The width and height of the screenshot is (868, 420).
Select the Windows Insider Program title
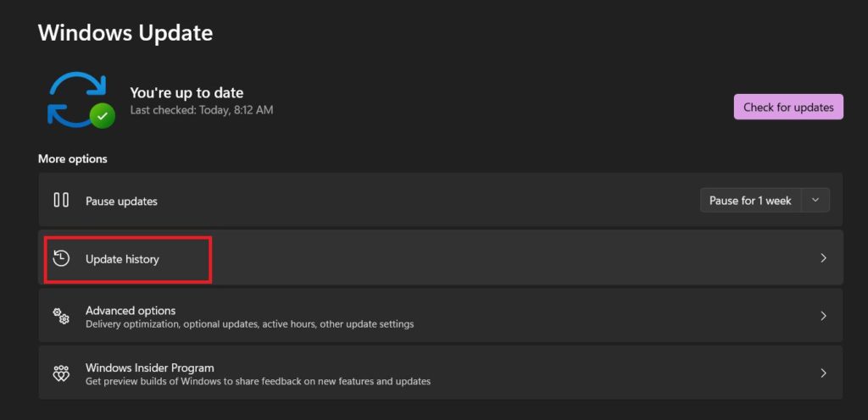point(149,367)
